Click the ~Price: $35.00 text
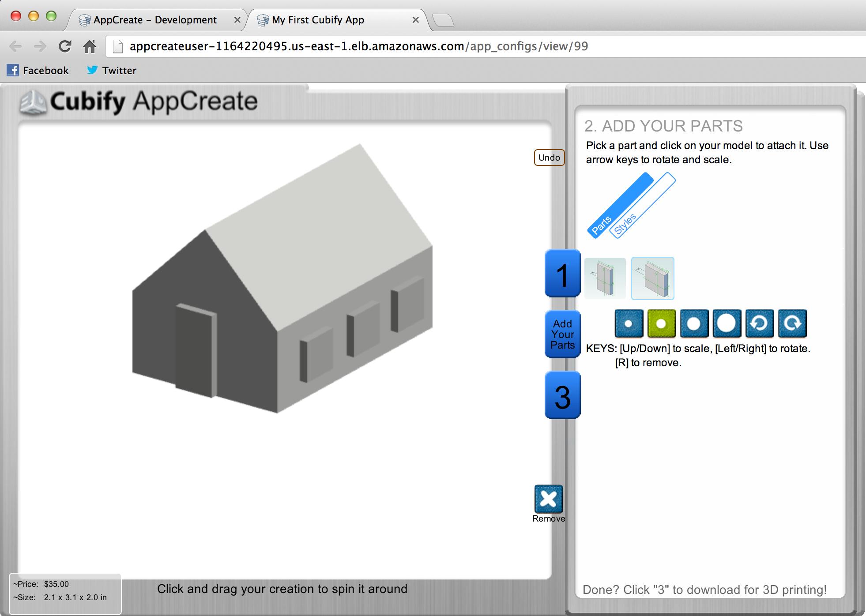866x616 pixels. point(41,584)
